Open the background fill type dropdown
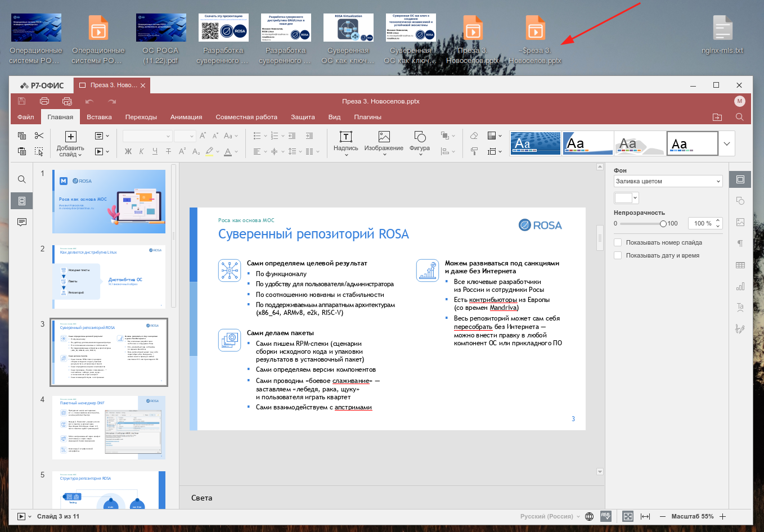764x532 pixels. (x=667, y=181)
